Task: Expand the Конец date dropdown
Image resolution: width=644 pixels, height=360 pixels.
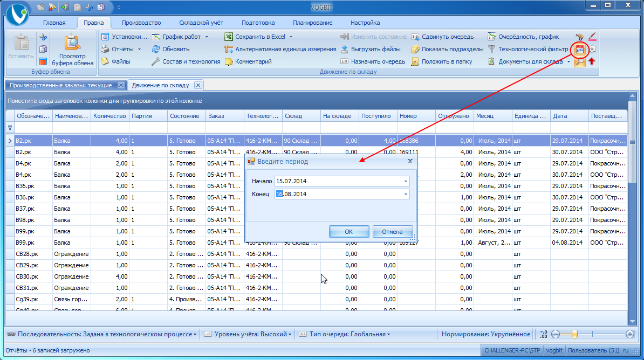Action: pyautogui.click(x=406, y=194)
